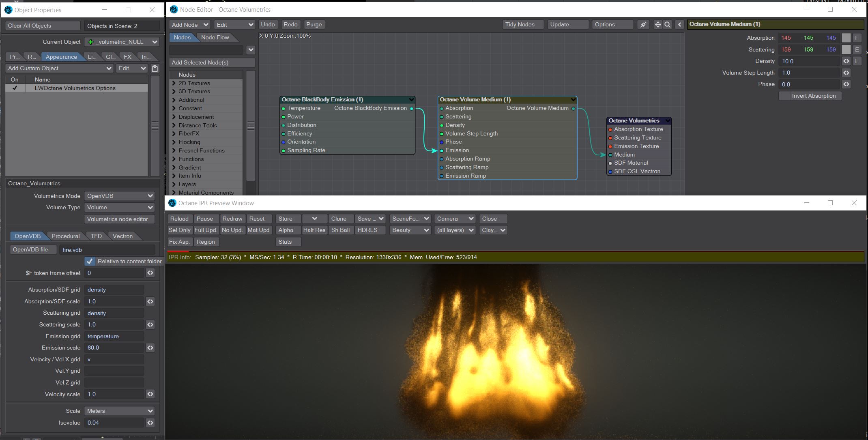Click the Emission scale arrows icon

click(150, 348)
